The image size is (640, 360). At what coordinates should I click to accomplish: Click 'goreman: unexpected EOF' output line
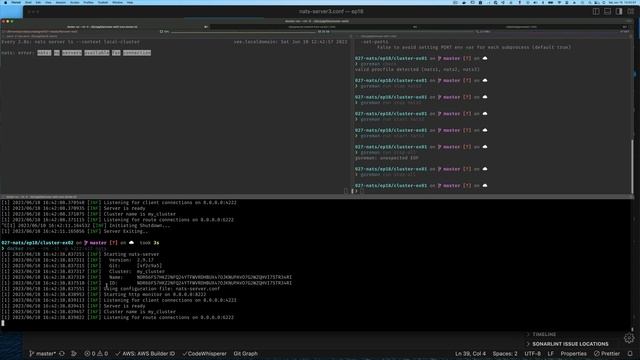click(387, 158)
